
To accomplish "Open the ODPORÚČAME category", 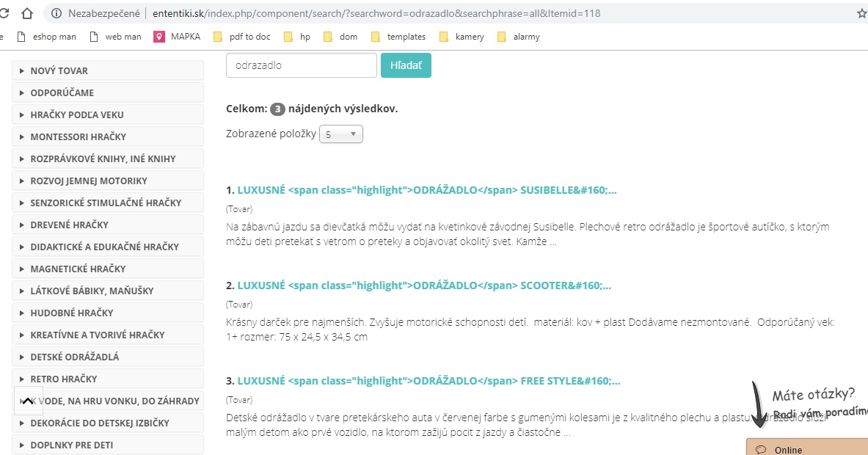I will [108, 92].
